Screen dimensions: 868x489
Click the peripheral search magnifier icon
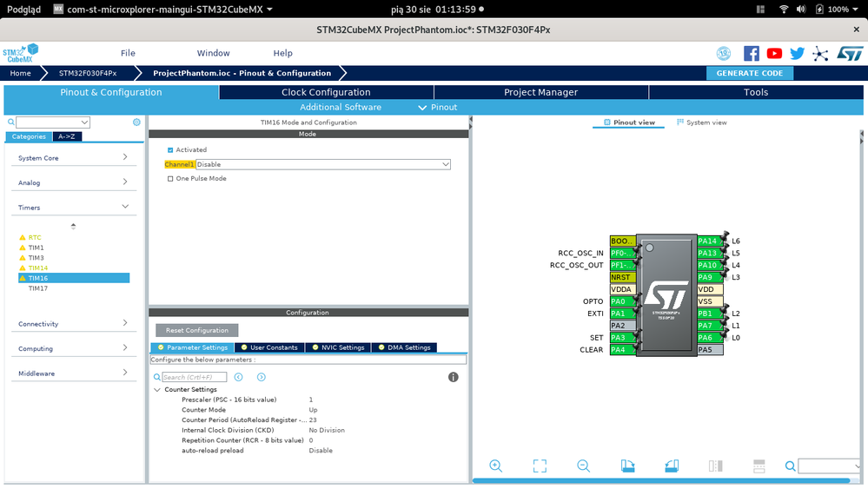pos(11,122)
